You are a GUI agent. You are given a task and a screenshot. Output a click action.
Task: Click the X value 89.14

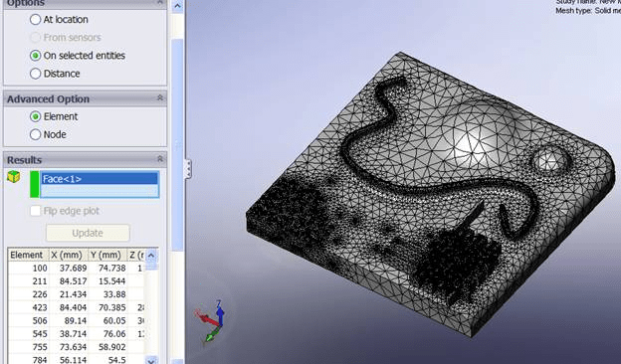click(76, 321)
